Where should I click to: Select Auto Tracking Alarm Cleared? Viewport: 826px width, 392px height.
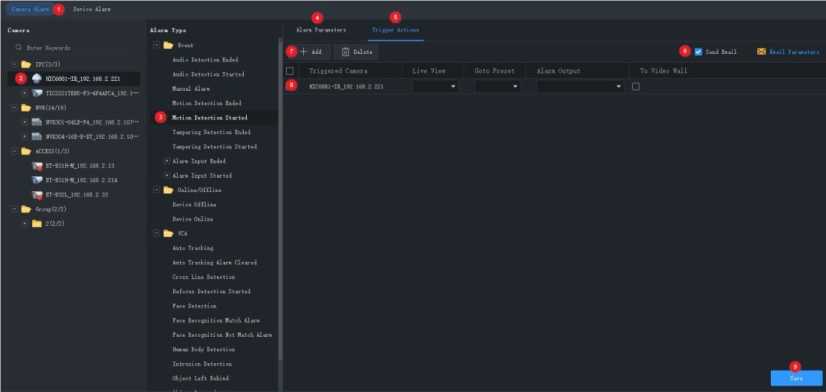point(214,262)
